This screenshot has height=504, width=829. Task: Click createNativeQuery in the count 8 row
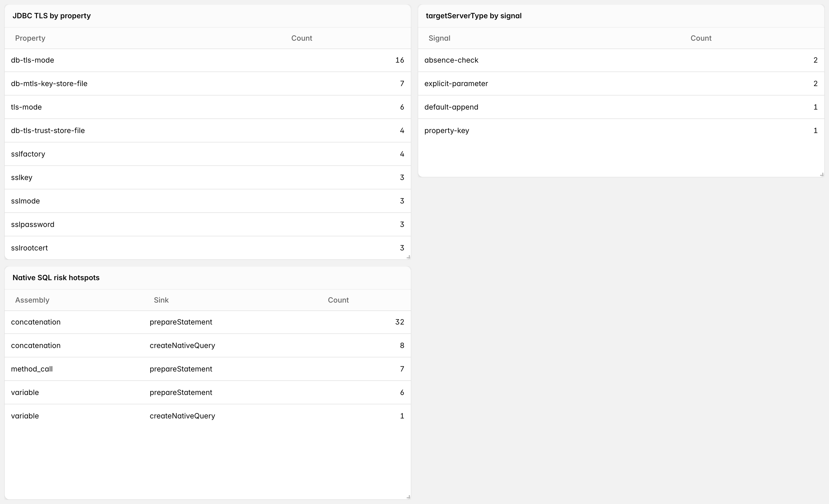click(x=182, y=346)
